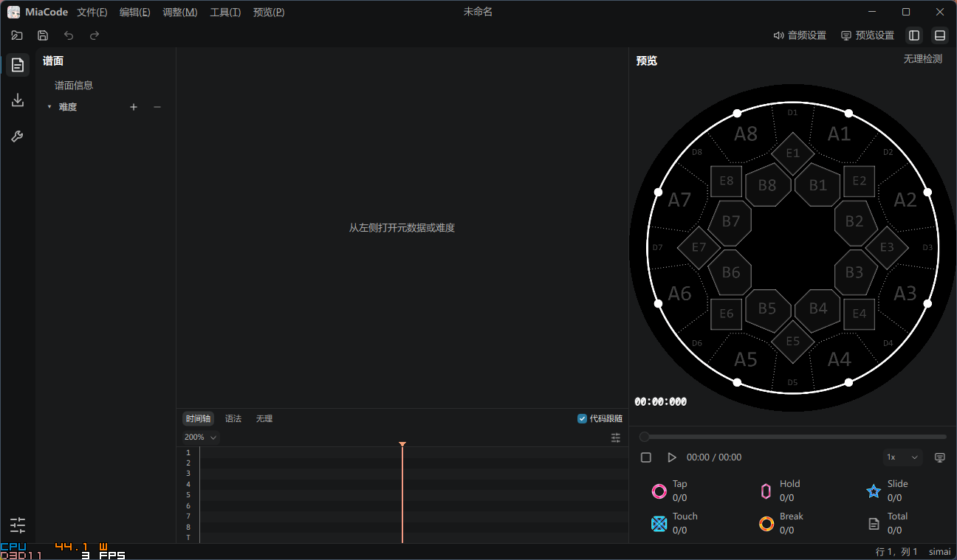Viewport: 957px width, 560px height.
Task: Open the 200% timeline zoom dropdown
Action: [201, 438]
